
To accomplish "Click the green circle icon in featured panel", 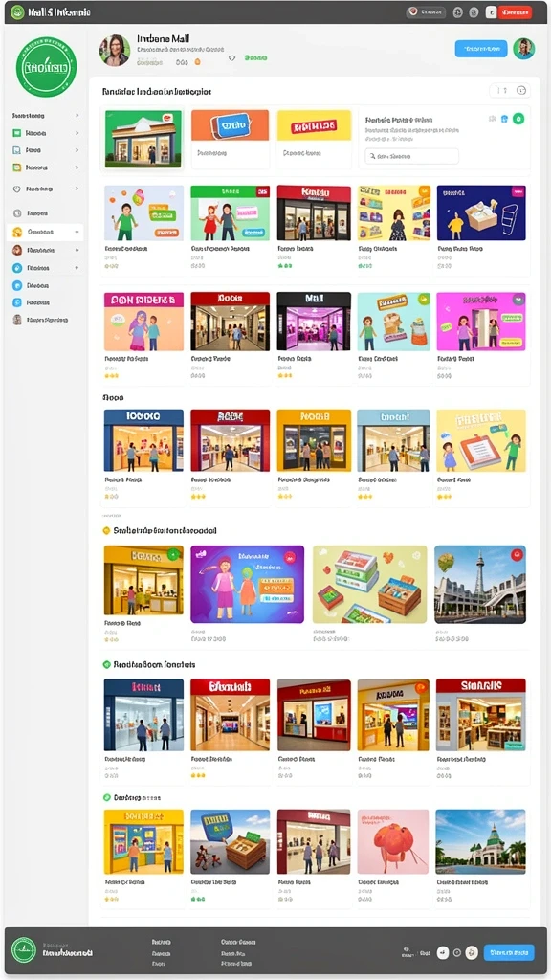I will pyautogui.click(x=518, y=119).
